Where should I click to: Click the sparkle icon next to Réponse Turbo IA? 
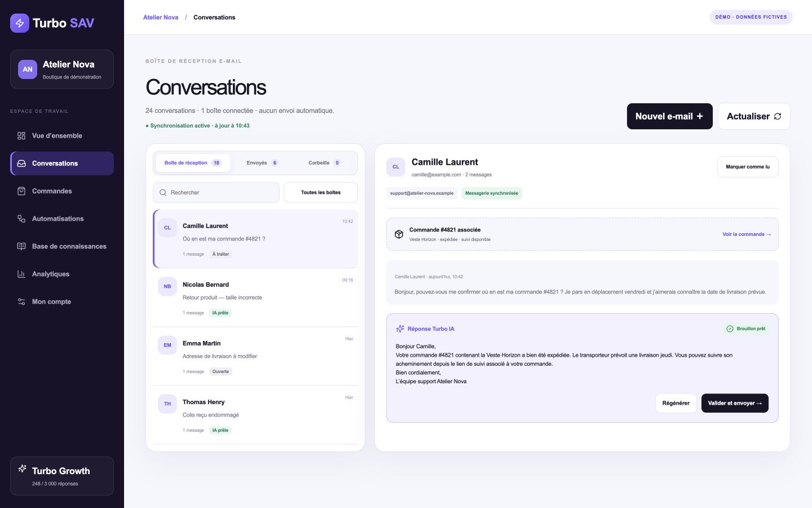[x=400, y=329]
